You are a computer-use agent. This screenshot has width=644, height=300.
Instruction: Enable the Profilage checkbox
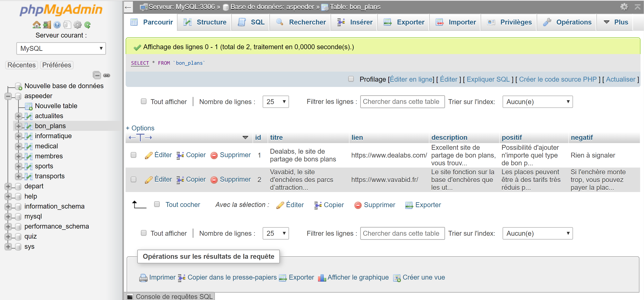[351, 79]
